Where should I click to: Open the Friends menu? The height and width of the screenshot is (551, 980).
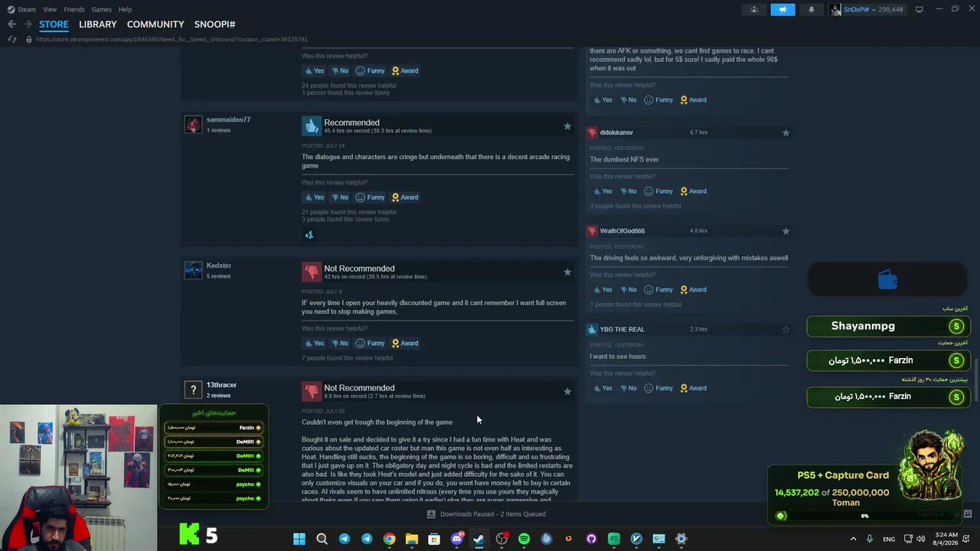74,9
